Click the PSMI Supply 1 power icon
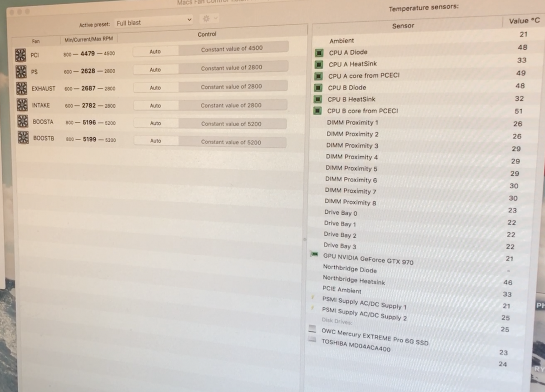 pyautogui.click(x=313, y=297)
